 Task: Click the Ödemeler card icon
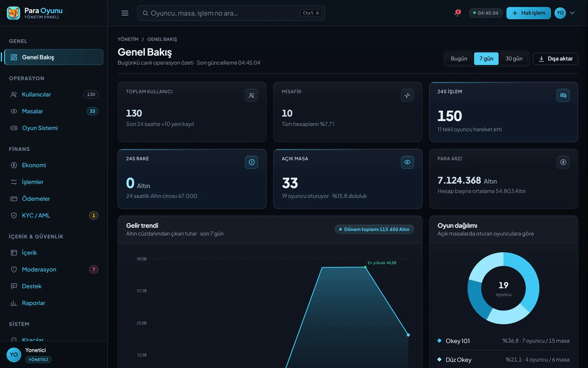[x=14, y=199]
